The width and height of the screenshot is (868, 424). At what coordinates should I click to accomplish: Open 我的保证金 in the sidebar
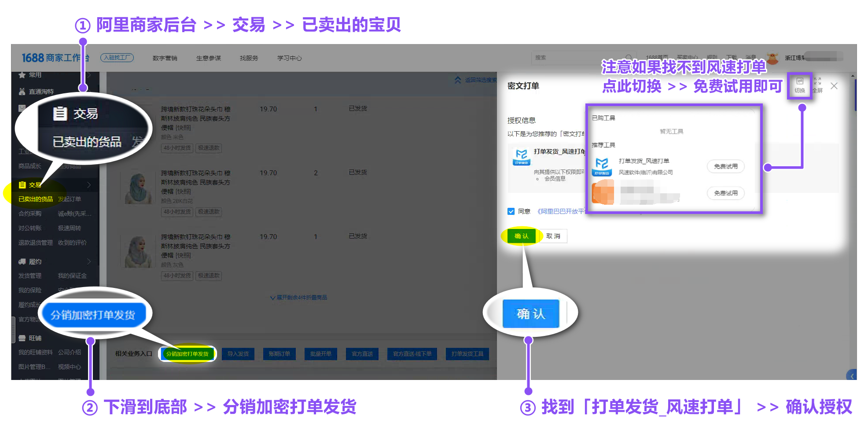[72, 276]
